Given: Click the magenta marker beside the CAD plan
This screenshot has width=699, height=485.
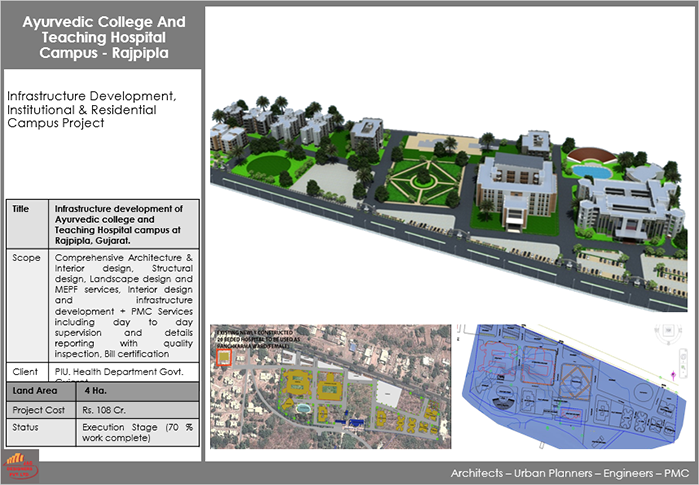Looking at the screenshot, I should tap(673, 375).
